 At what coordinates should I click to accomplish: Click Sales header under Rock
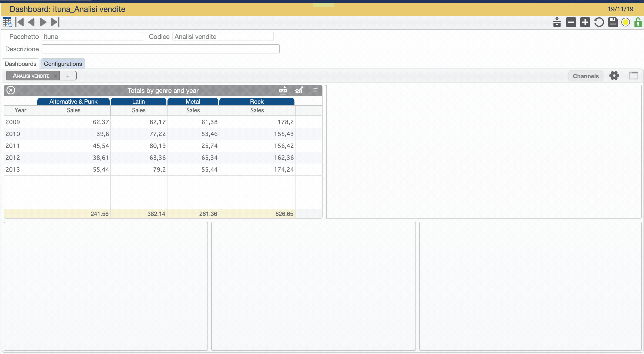coord(257,110)
